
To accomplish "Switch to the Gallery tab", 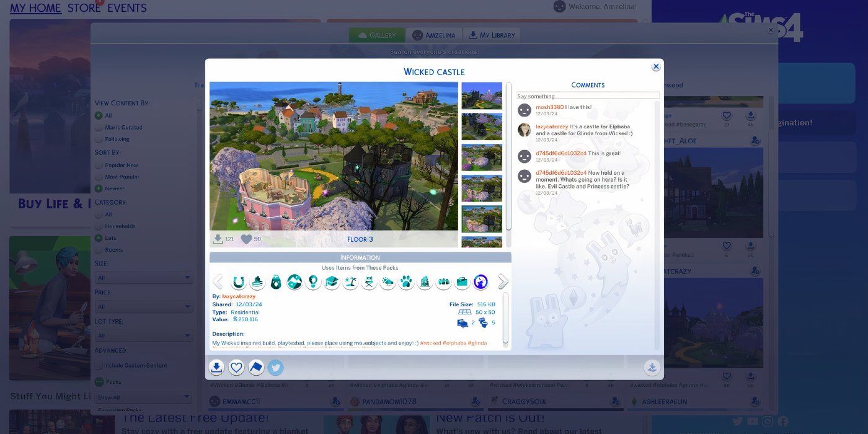I will [x=377, y=35].
